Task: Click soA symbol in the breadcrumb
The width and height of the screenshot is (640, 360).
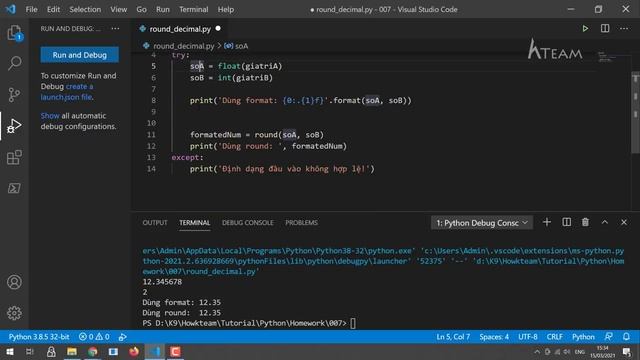Action: (x=241, y=46)
